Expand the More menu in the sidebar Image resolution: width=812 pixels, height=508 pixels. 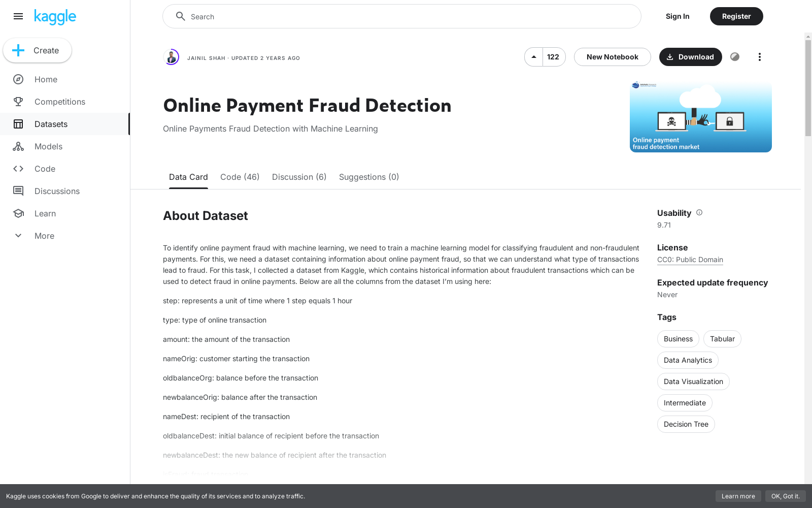tap(18, 236)
